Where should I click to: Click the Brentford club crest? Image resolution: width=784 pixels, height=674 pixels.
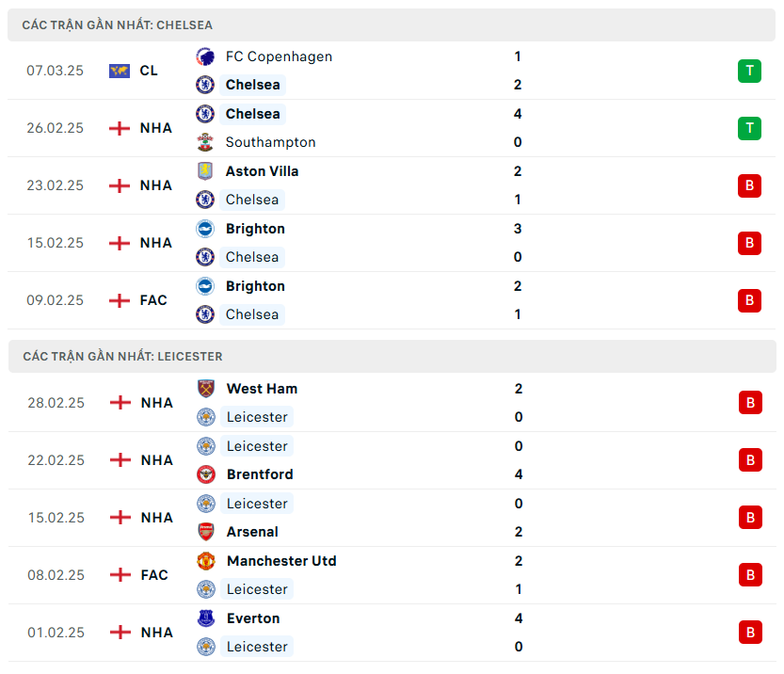point(205,474)
